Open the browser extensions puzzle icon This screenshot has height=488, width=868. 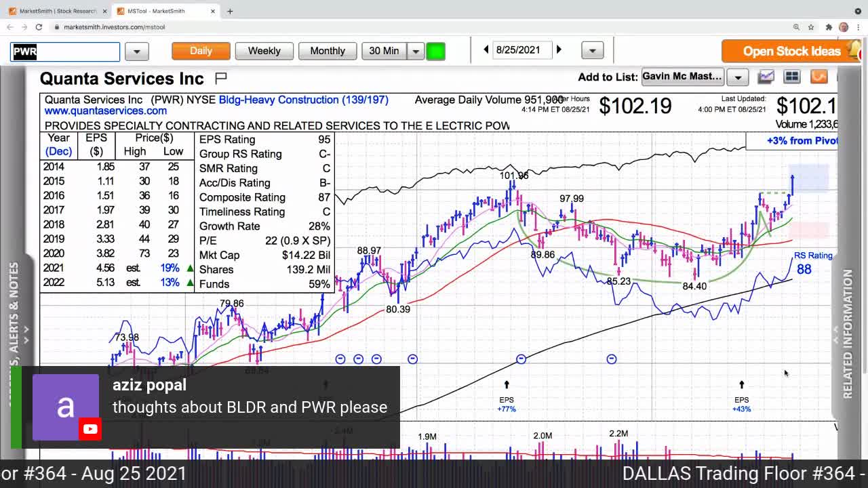(829, 27)
